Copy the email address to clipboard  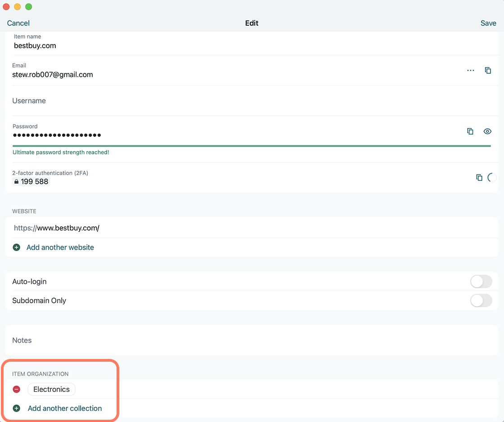click(488, 70)
